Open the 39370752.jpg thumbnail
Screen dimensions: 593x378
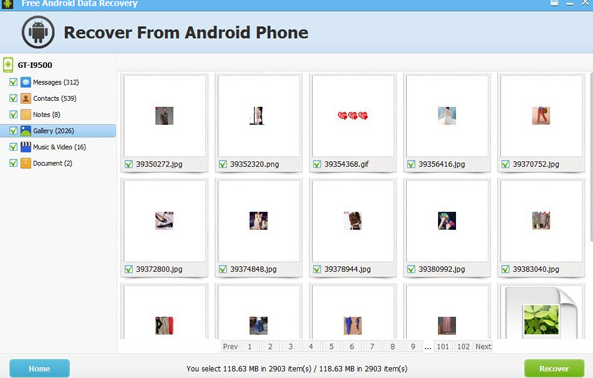point(541,116)
